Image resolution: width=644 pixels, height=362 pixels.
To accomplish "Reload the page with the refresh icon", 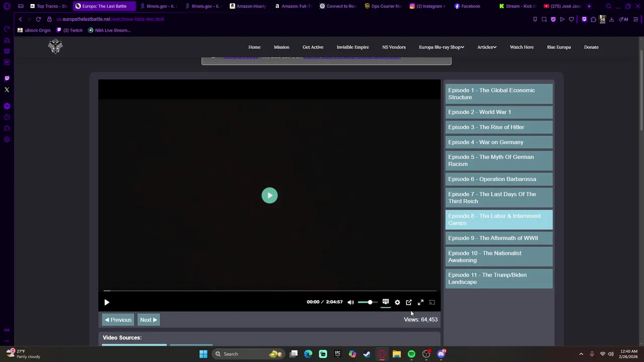I will coord(38,19).
